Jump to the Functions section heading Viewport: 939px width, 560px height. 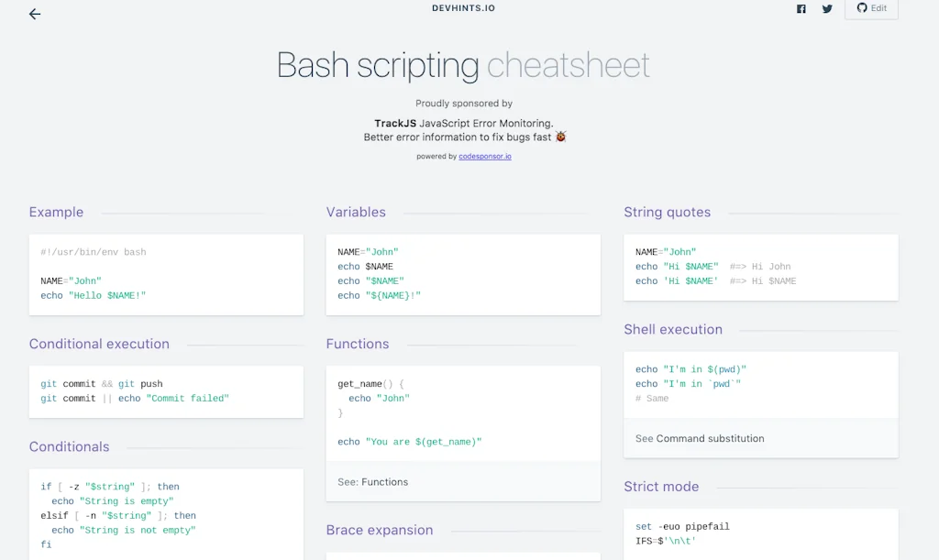tap(358, 345)
